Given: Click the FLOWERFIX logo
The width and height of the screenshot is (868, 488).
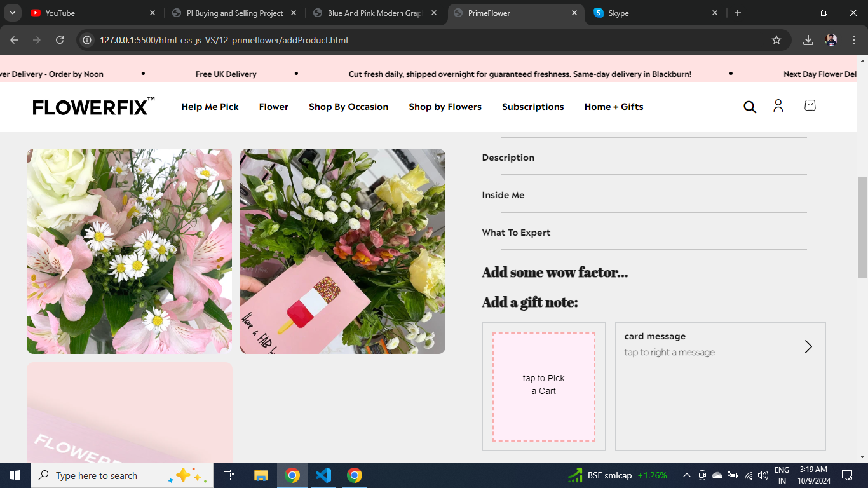Looking at the screenshot, I should click(93, 107).
